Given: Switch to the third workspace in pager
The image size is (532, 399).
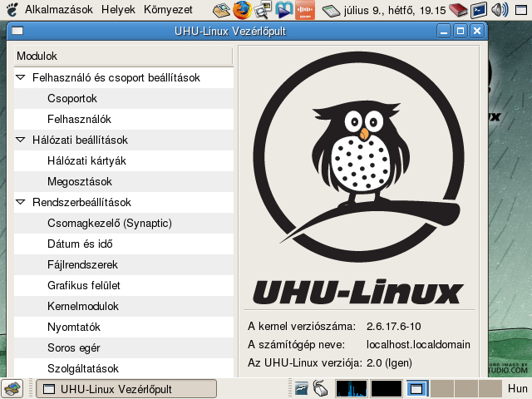Looking at the screenshot, I should click(466, 389).
